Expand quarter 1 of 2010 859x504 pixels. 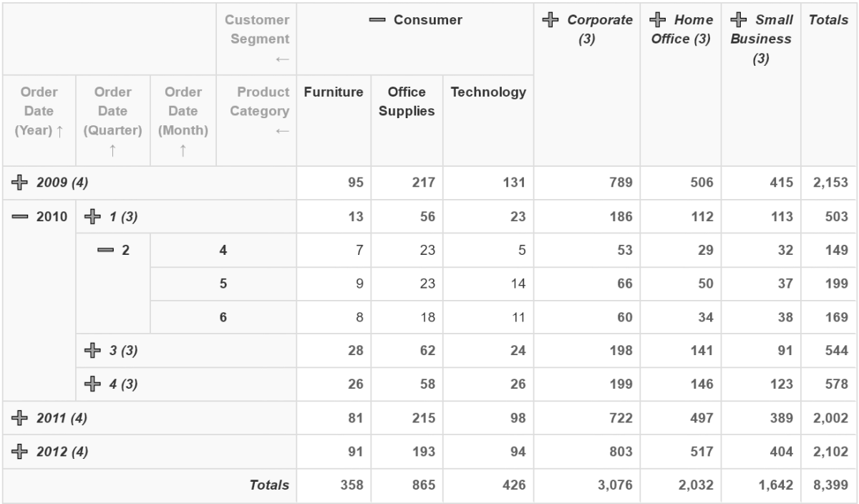pos(91,216)
